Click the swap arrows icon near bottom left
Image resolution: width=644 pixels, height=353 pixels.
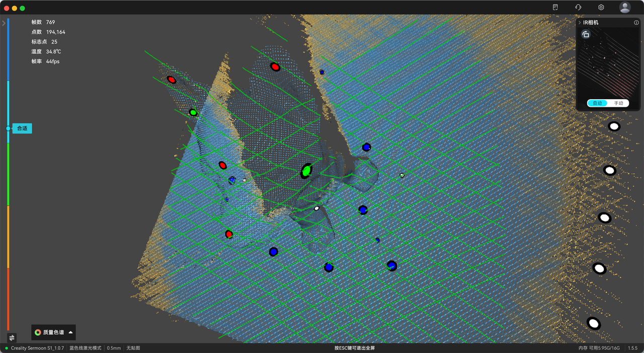pyautogui.click(x=12, y=337)
